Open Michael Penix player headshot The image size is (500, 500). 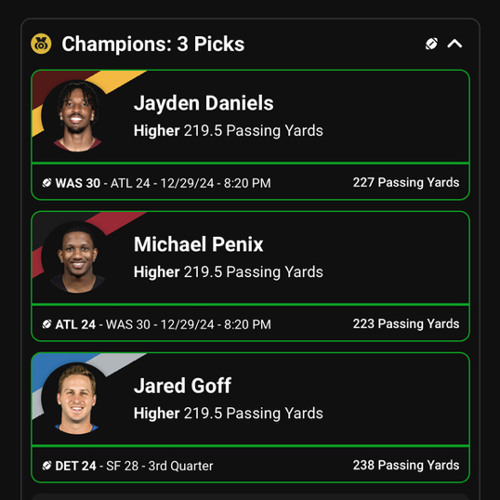[x=77, y=257]
